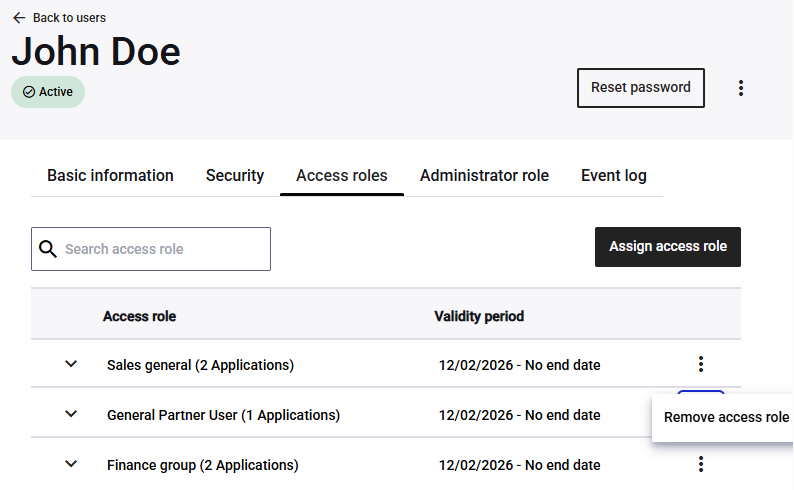Click the Validity period column header
The image size is (794, 490).
479,316
